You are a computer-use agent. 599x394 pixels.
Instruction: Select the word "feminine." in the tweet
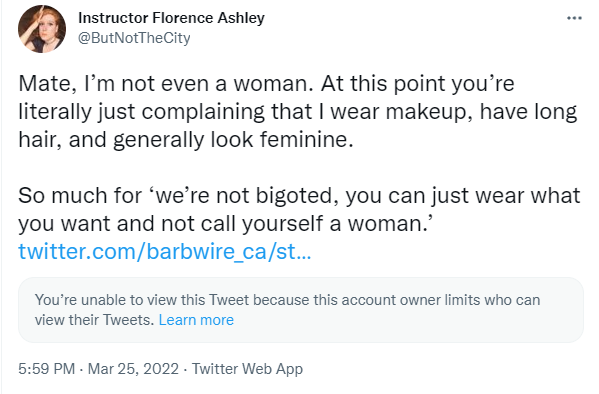[307, 139]
